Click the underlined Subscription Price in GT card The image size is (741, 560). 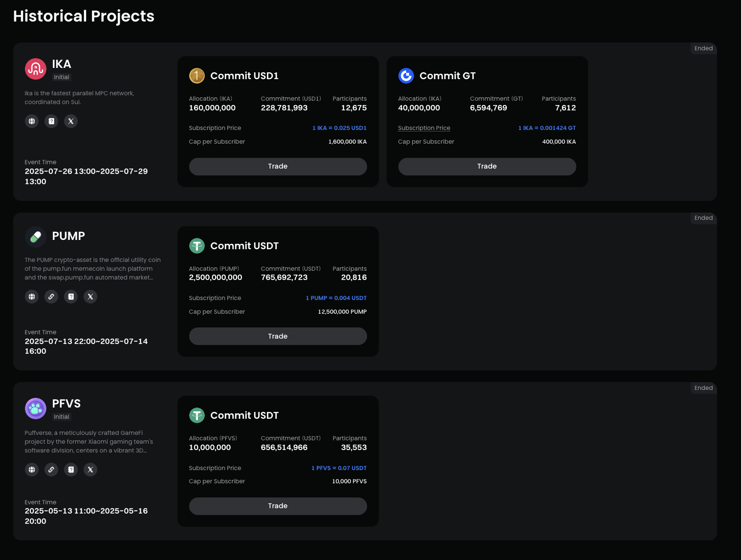pyautogui.click(x=424, y=128)
